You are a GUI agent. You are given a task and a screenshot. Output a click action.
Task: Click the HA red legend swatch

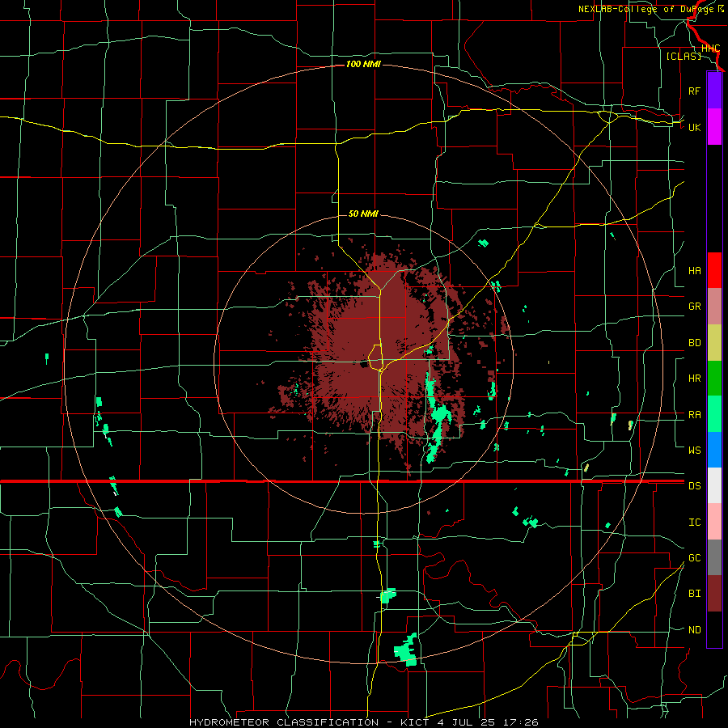point(714,270)
